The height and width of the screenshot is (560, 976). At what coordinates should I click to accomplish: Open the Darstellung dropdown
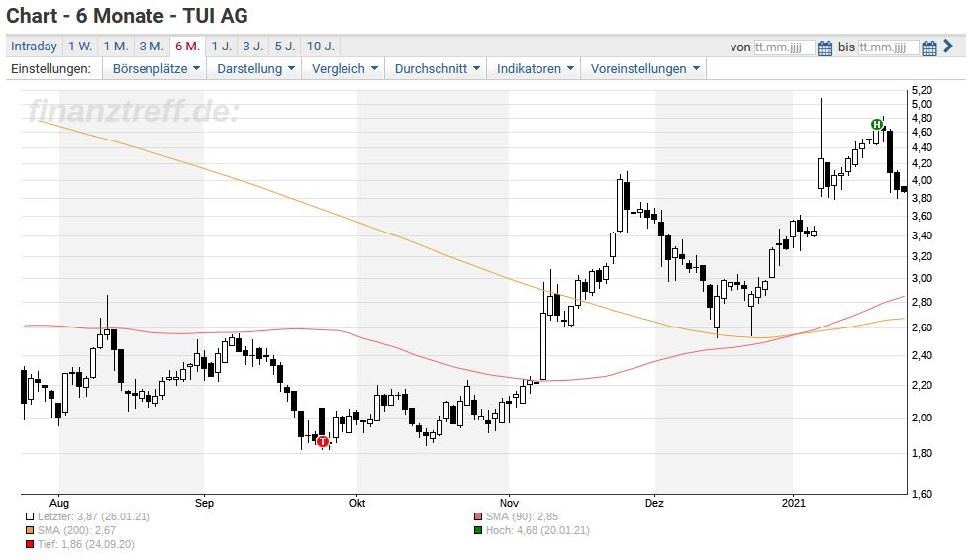pyautogui.click(x=255, y=69)
